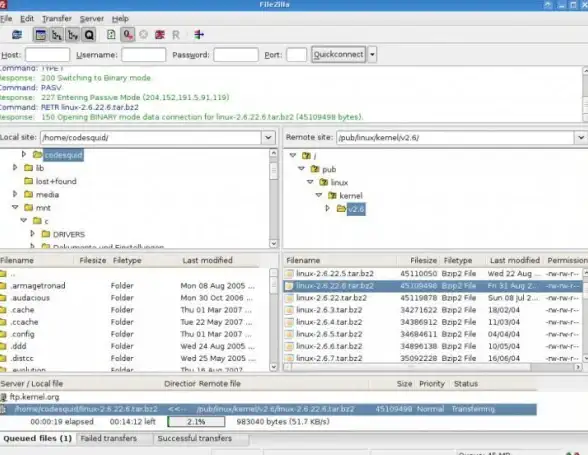Select .distcc local folder name
The width and height of the screenshot is (588, 455).
pos(22,358)
